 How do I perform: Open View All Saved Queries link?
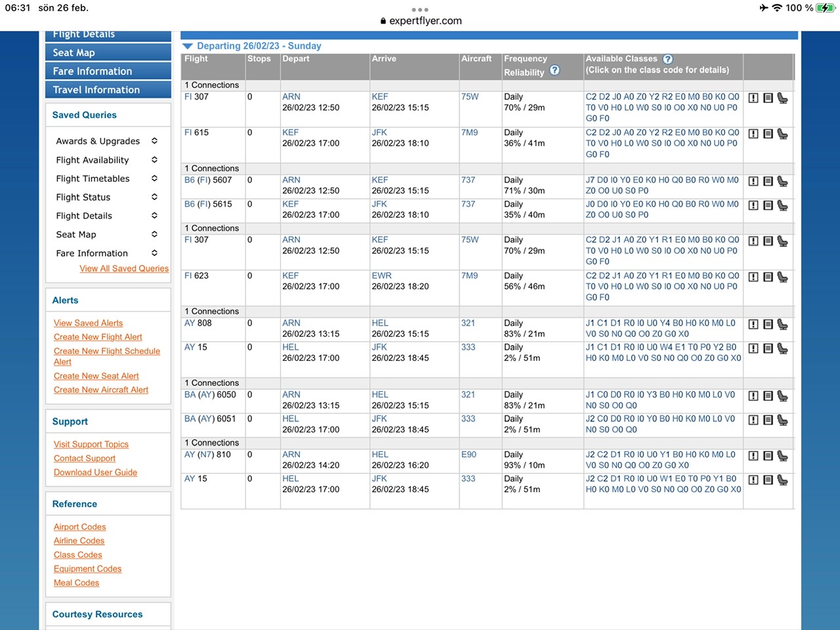click(124, 268)
